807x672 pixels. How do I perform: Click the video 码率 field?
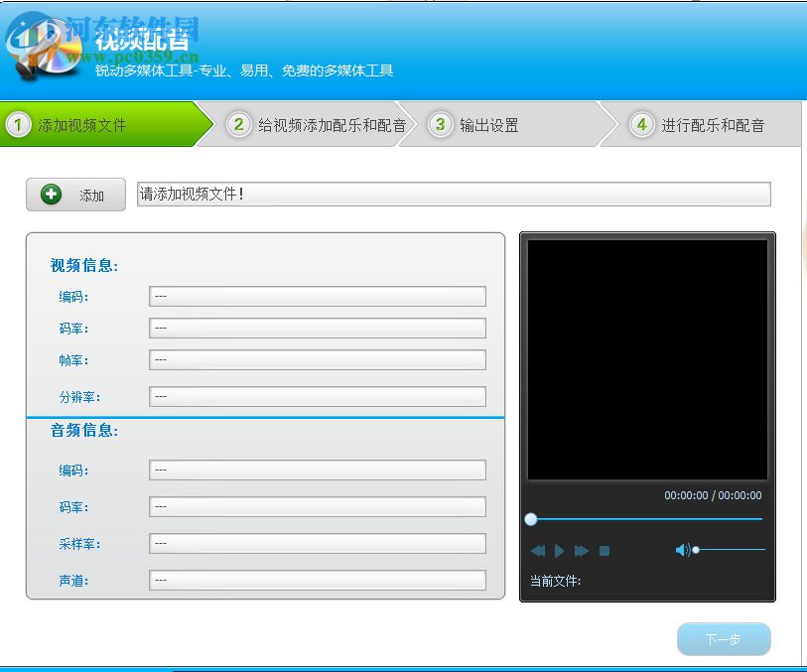[318, 329]
